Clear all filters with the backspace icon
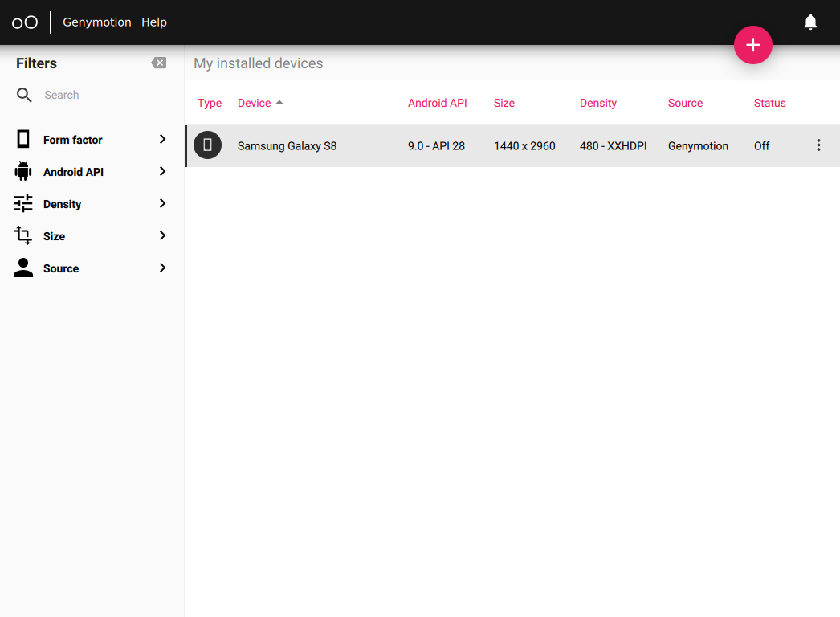 point(158,63)
